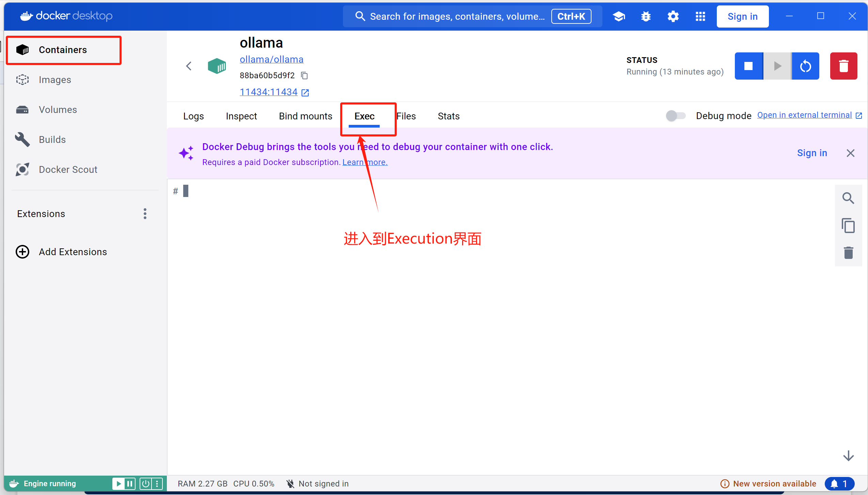
Task: Go back with the left chevron
Action: (x=189, y=66)
